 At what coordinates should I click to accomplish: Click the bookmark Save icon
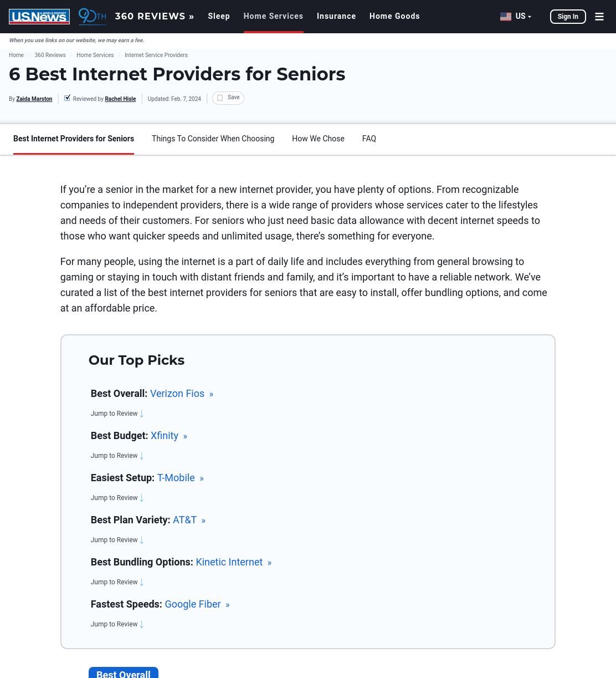coord(220,98)
